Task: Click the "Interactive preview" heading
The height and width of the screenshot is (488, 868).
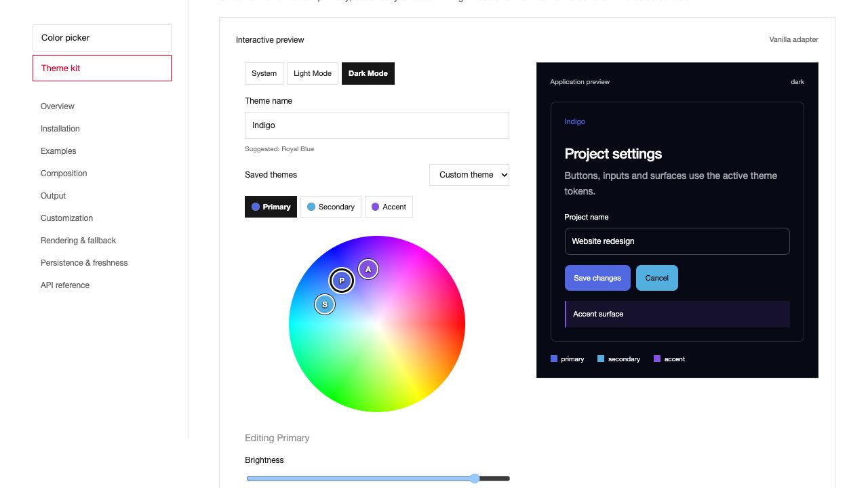Action: point(270,40)
